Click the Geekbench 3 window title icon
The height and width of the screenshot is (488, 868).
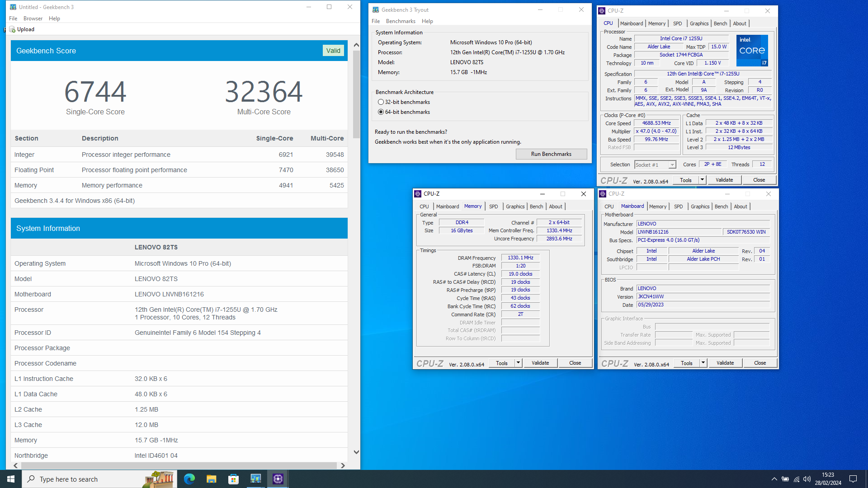pyautogui.click(x=13, y=7)
